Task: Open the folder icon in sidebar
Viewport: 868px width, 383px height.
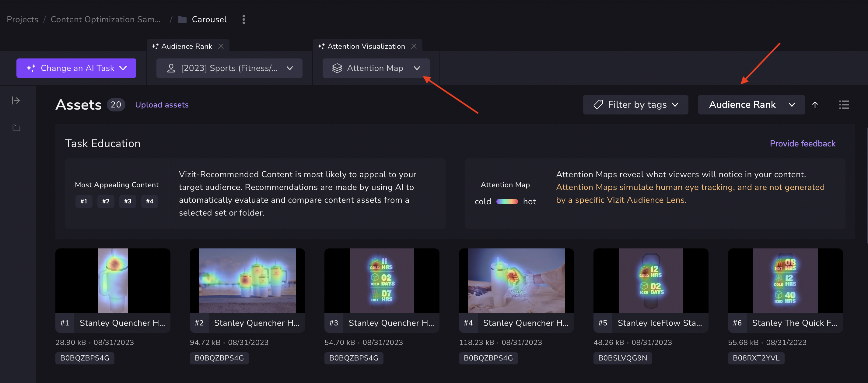Action: coord(16,128)
